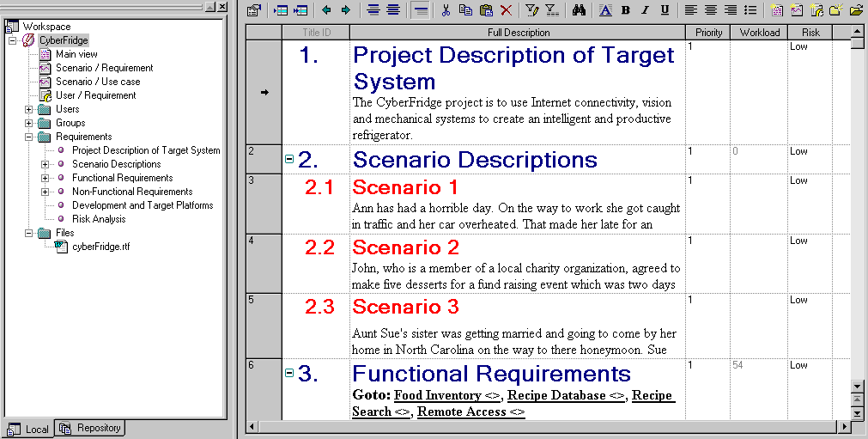Switch to the Local tab
This screenshot has height=439, width=868.
tap(29, 429)
